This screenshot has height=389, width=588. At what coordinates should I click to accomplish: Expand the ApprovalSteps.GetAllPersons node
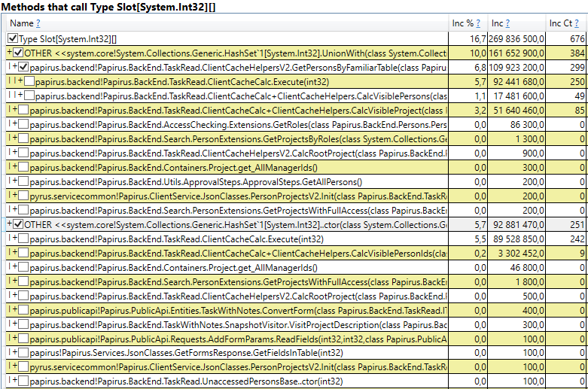(14, 181)
